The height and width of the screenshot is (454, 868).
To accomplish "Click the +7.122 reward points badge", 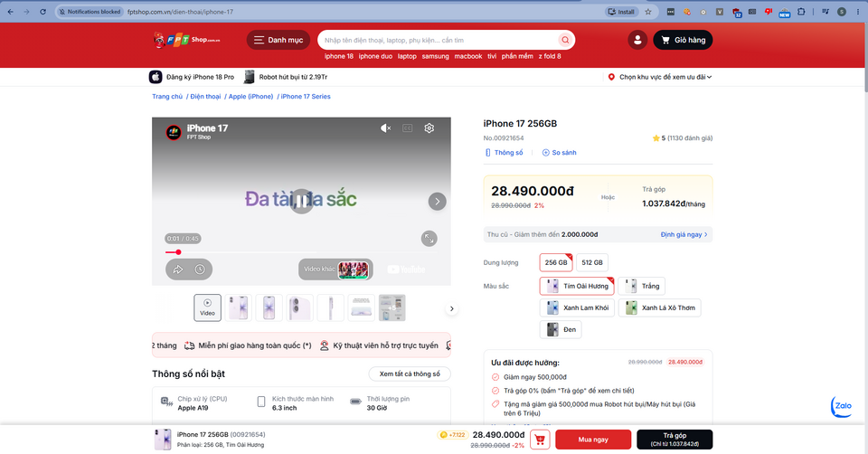I will pyautogui.click(x=453, y=435).
